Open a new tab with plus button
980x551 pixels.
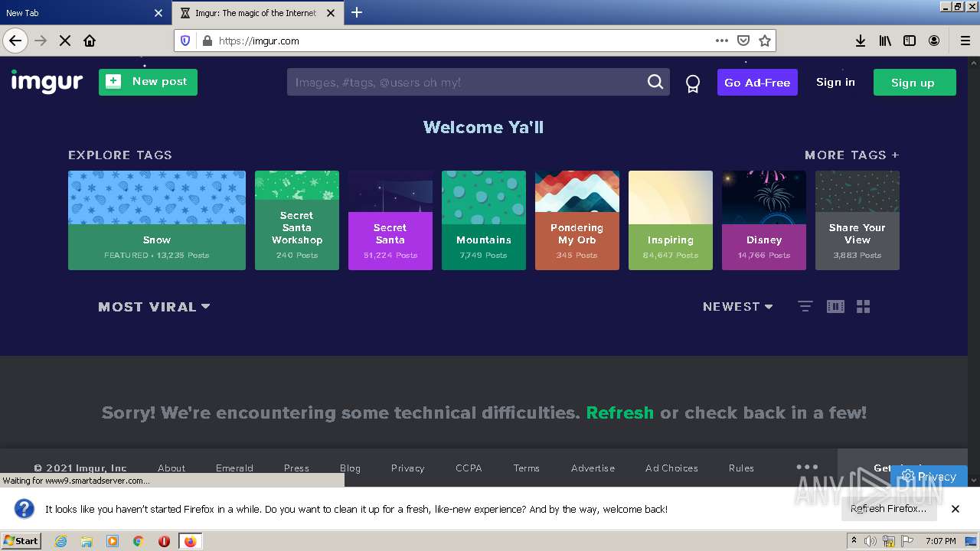357,12
